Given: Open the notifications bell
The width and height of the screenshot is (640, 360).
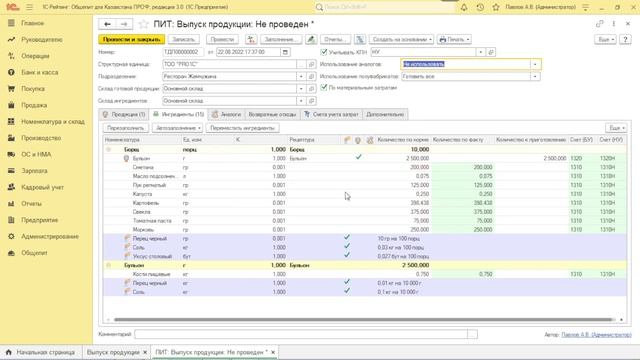Looking at the screenshot, I should pyautogui.click(x=464, y=7).
